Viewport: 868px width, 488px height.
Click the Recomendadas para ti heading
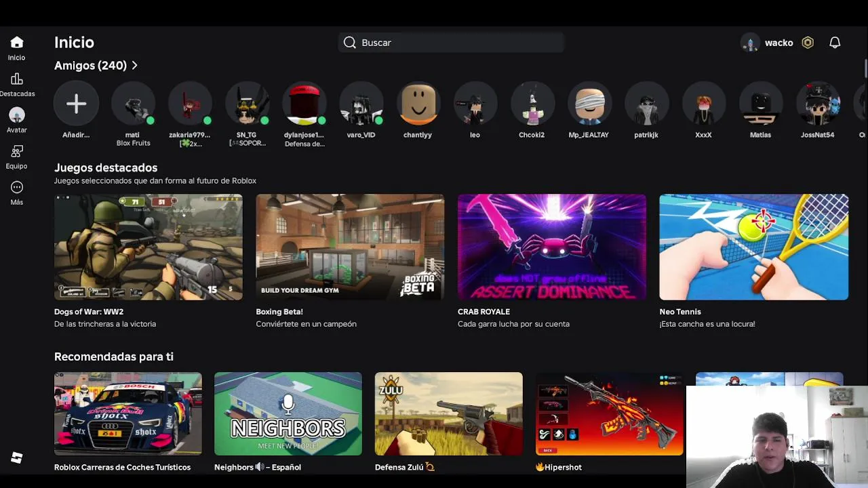click(x=114, y=357)
